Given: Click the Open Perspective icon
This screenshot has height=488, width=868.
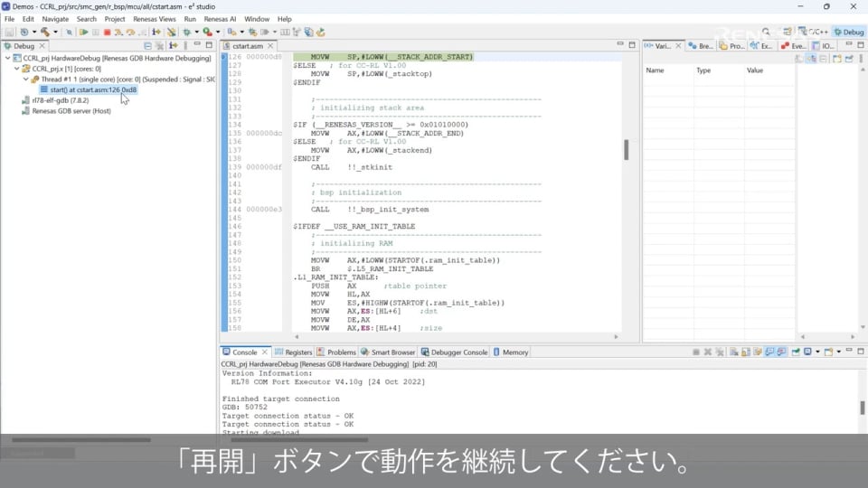Looking at the screenshot, I should [788, 33].
